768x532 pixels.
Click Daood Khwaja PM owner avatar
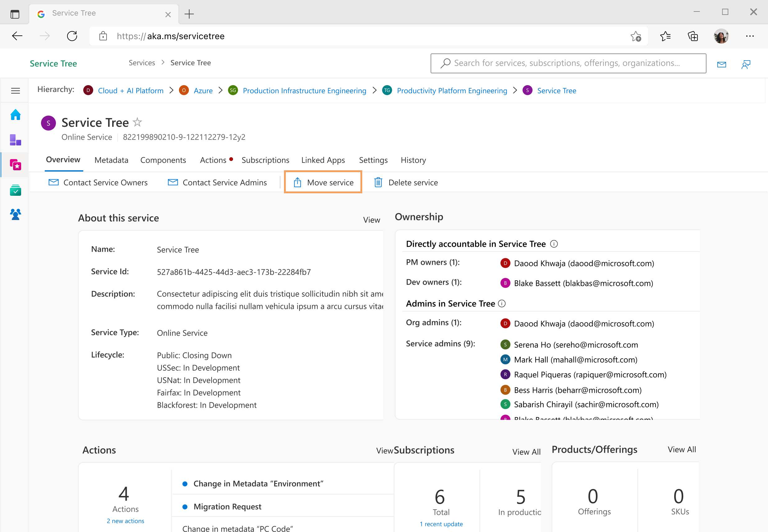point(505,263)
